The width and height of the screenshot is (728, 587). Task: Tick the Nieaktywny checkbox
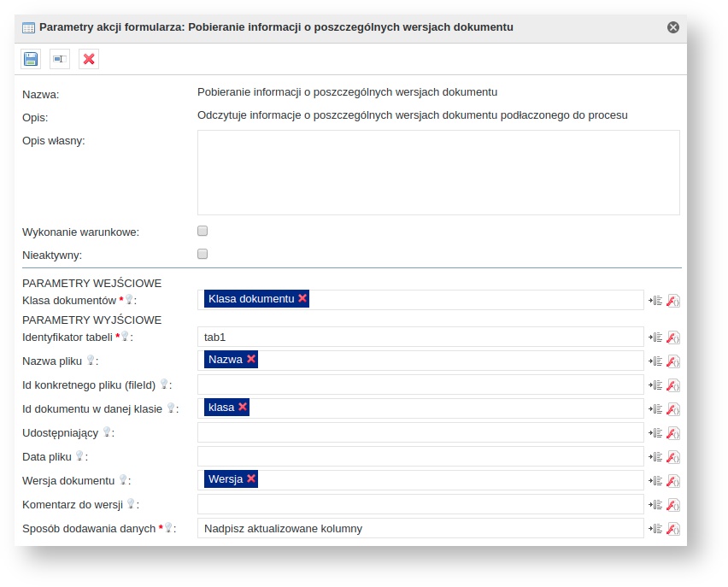pos(203,254)
